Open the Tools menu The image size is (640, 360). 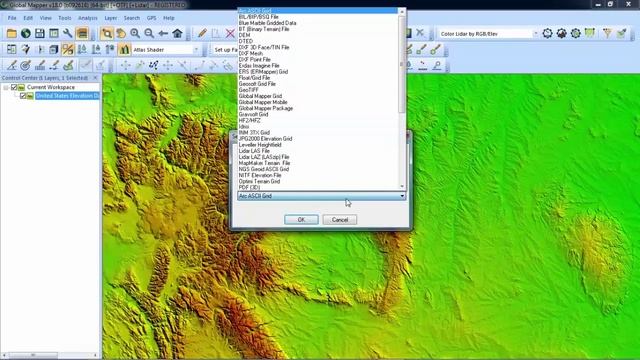64,18
